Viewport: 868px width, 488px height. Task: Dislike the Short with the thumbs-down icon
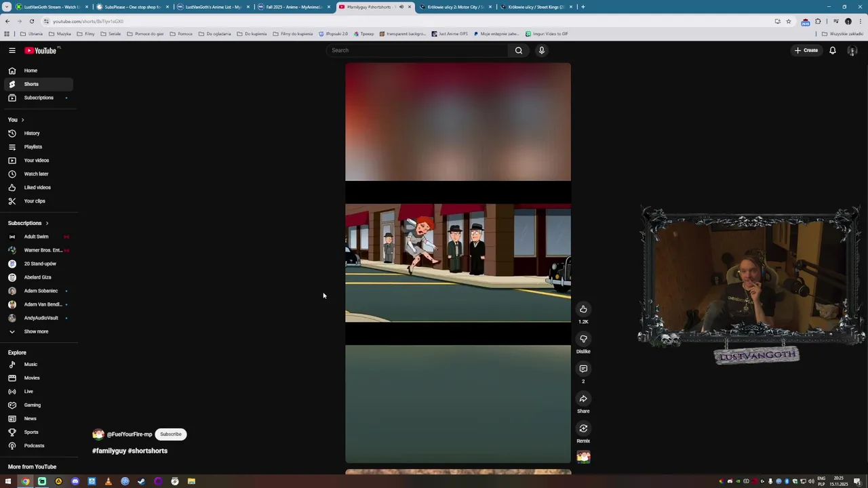[x=583, y=339]
